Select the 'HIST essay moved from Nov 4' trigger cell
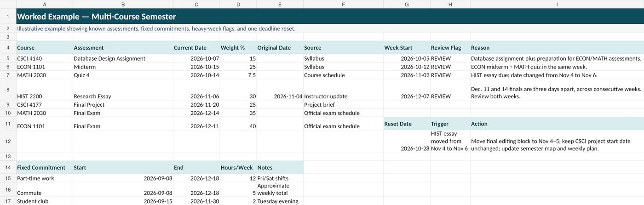644x205 pixels. pos(450,141)
